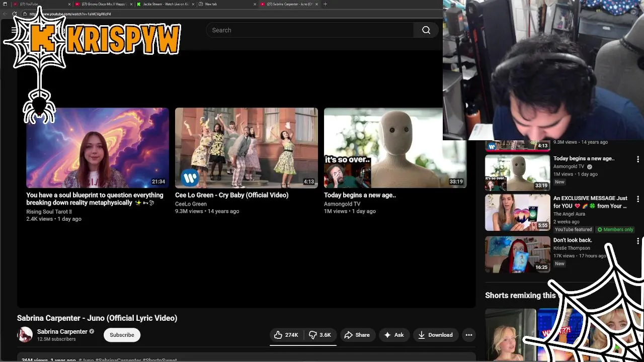644x362 pixels.
Task: Open the more actions ellipsis menu
Action: (469, 335)
